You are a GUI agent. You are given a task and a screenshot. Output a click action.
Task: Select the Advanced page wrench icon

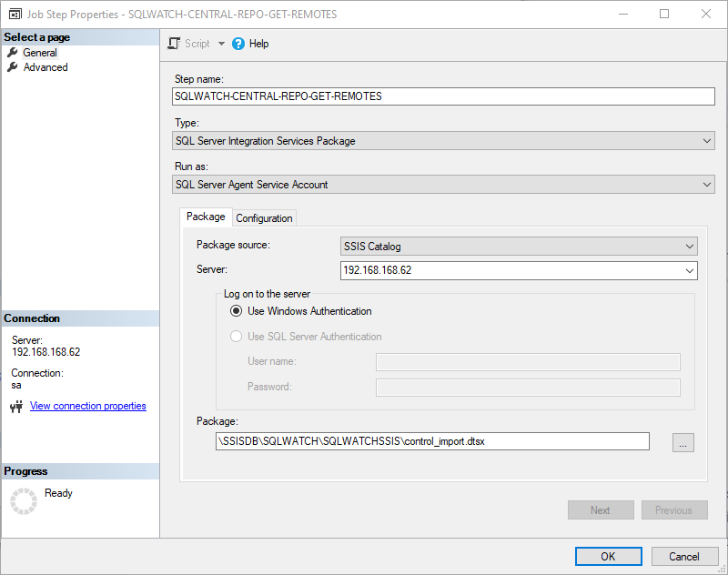click(x=13, y=67)
